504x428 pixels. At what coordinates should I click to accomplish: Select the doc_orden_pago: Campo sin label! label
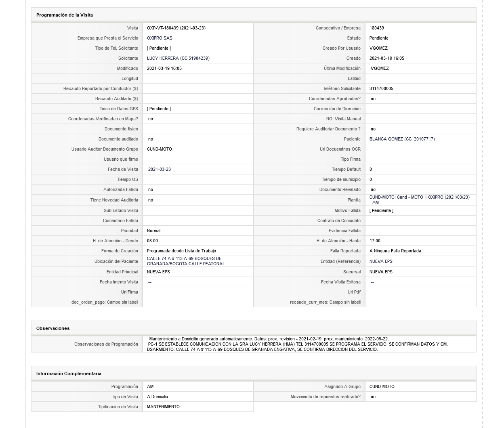click(x=105, y=302)
